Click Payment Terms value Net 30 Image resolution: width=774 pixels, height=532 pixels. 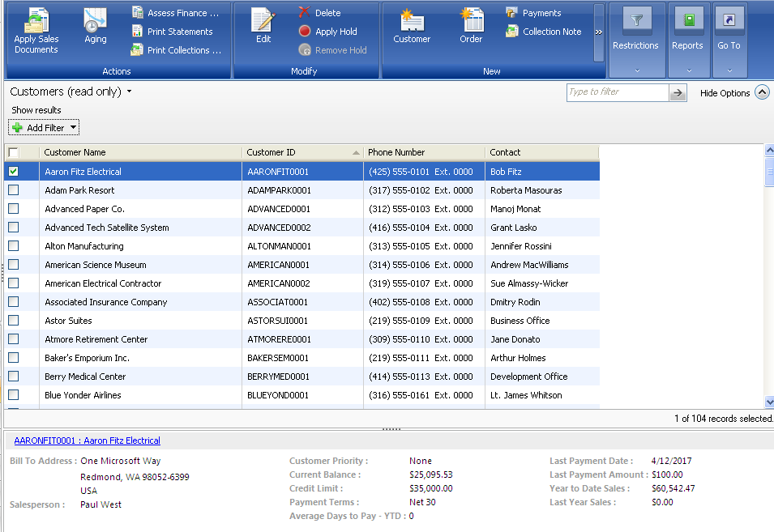(422, 502)
